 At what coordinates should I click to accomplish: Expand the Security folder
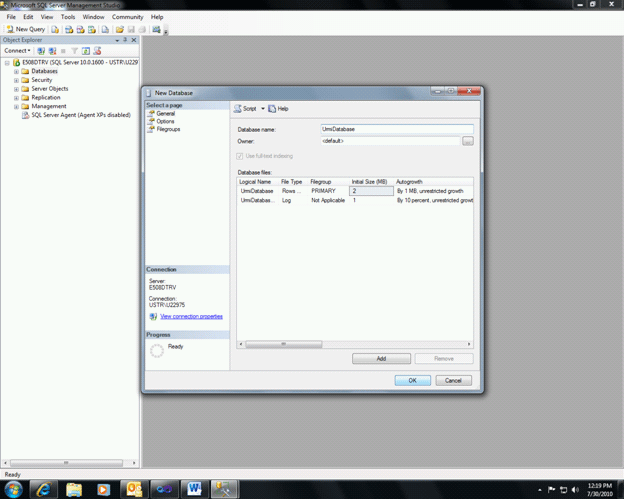[x=16, y=80]
